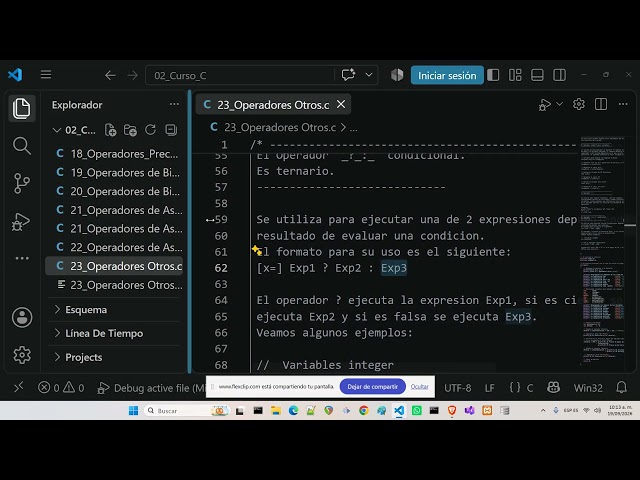The image size is (640, 480).
Task: Create a new file in Explorer
Action: click(x=110, y=130)
